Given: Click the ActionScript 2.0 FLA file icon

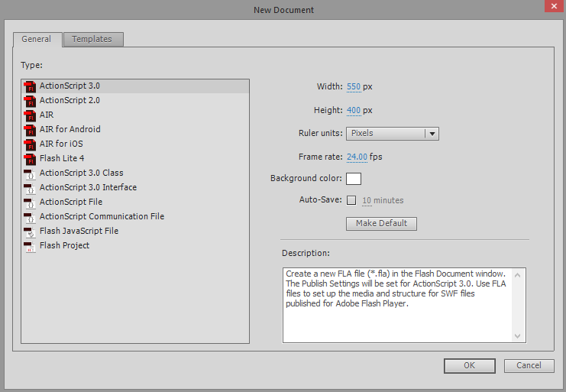Looking at the screenshot, I should (30, 101).
